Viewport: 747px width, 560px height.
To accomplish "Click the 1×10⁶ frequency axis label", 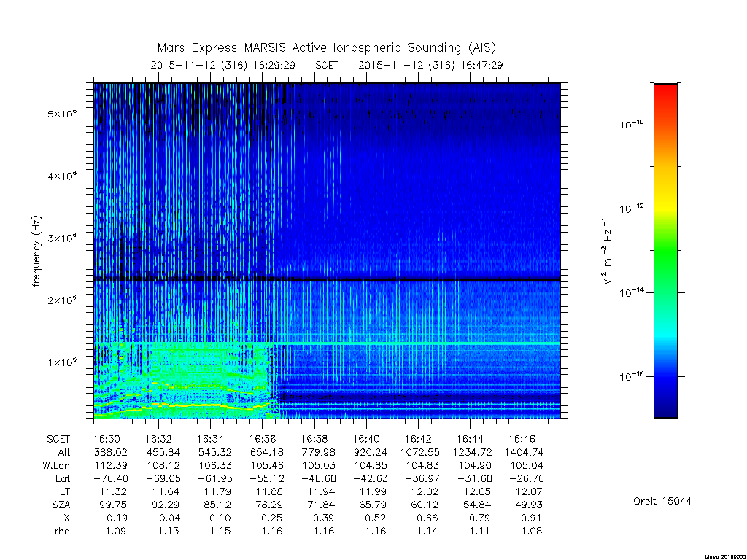I will point(63,362).
